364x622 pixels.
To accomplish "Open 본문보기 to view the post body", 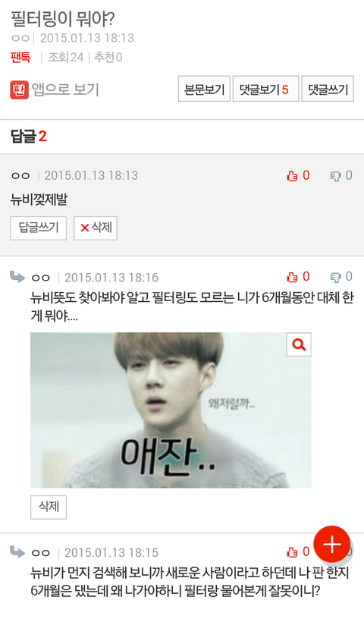I will click(204, 89).
